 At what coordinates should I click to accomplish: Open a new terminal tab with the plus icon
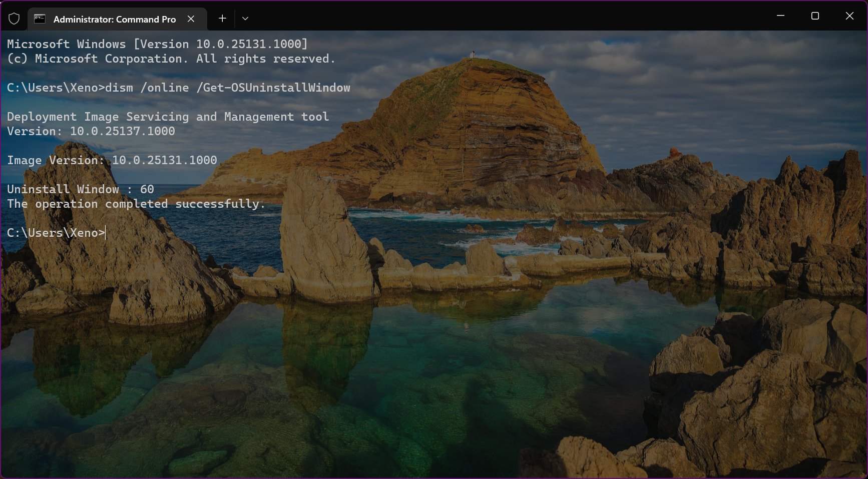(x=222, y=18)
